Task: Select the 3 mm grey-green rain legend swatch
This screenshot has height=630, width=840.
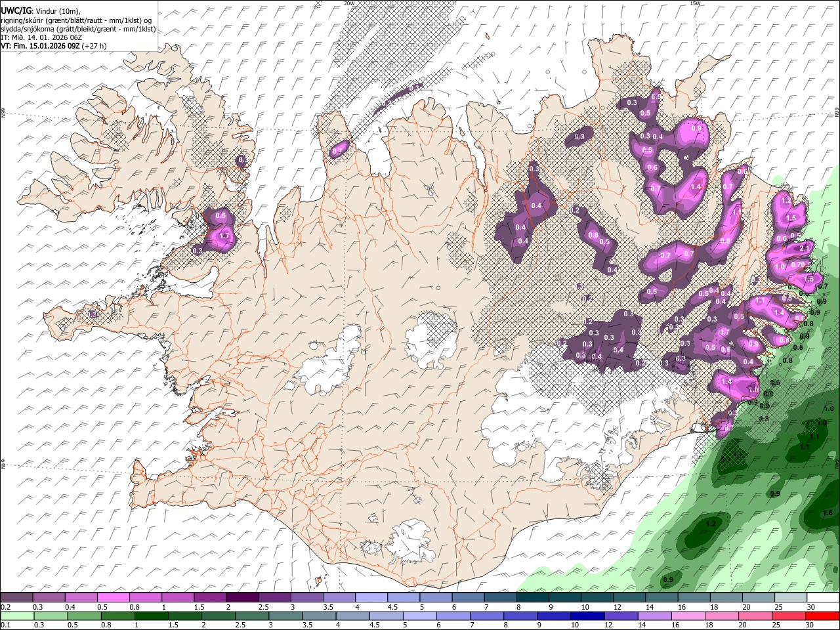Action: coord(285,616)
